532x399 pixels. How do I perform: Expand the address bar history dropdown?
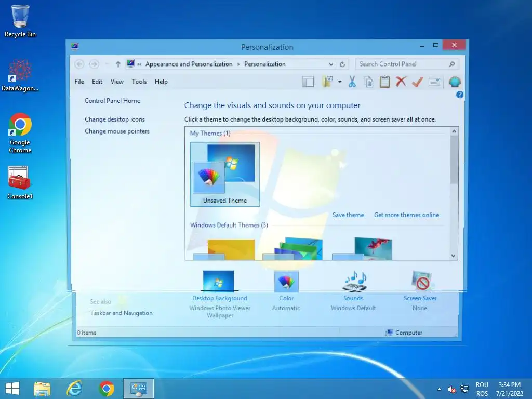(x=331, y=64)
